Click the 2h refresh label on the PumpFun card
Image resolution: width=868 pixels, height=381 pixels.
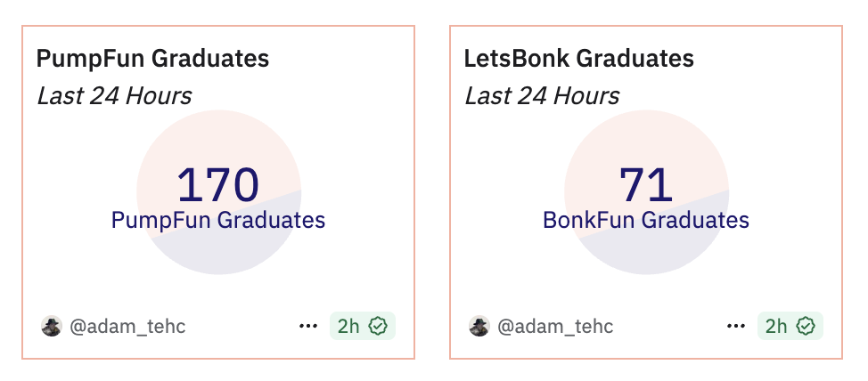(x=348, y=326)
